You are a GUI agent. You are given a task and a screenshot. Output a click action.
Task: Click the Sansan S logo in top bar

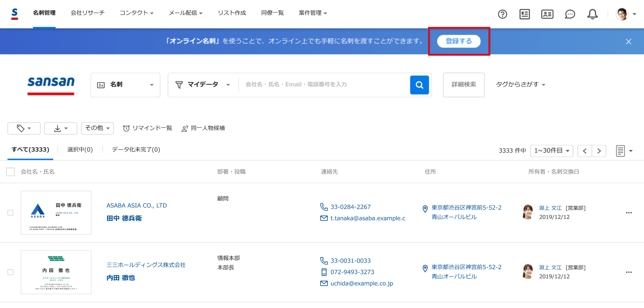click(14, 14)
